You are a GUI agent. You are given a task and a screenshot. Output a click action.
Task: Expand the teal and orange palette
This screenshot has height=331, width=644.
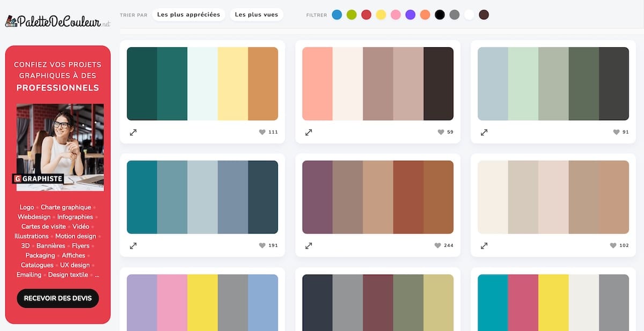[133, 132]
